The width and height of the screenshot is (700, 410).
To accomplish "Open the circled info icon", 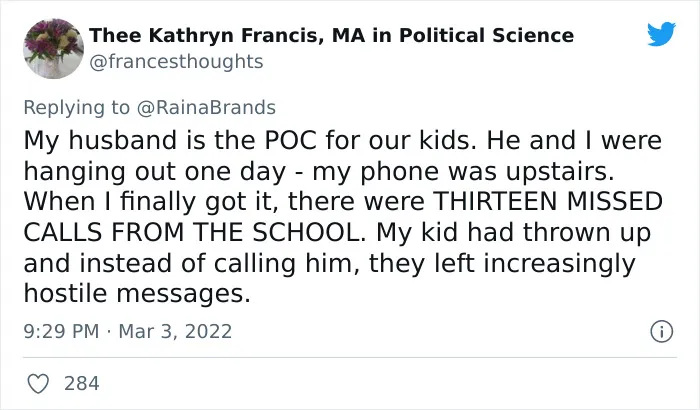I will (662, 332).
